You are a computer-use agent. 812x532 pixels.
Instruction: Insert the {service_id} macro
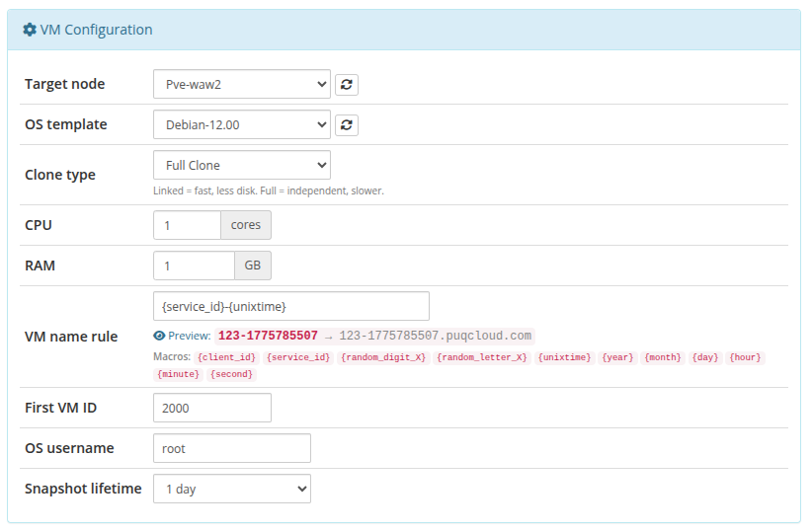(298, 357)
